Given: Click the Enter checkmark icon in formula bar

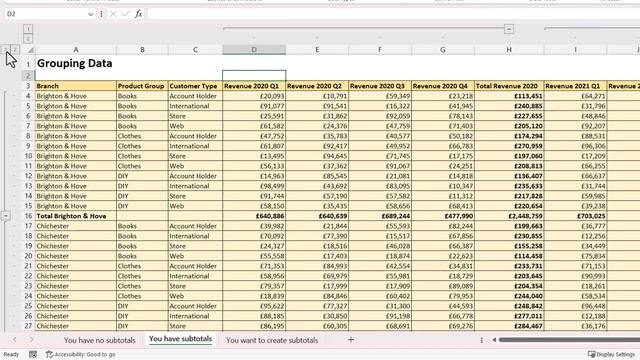Looking at the screenshot, I should pyautogui.click(x=126, y=14).
